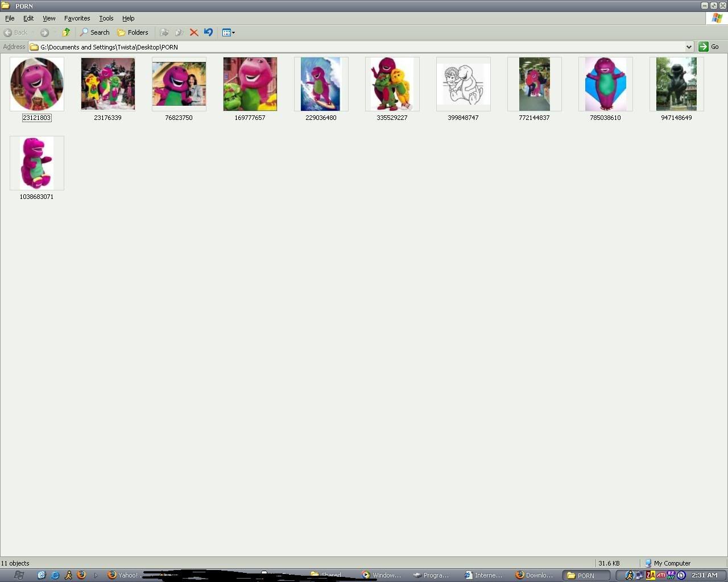Select thumbnail of file 169777657
This screenshot has height=582, width=728.
point(250,84)
